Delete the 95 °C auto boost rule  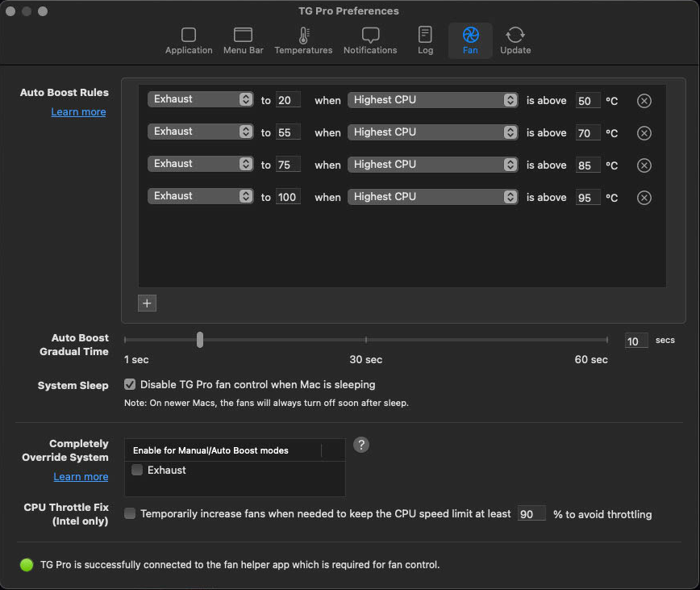(x=644, y=198)
